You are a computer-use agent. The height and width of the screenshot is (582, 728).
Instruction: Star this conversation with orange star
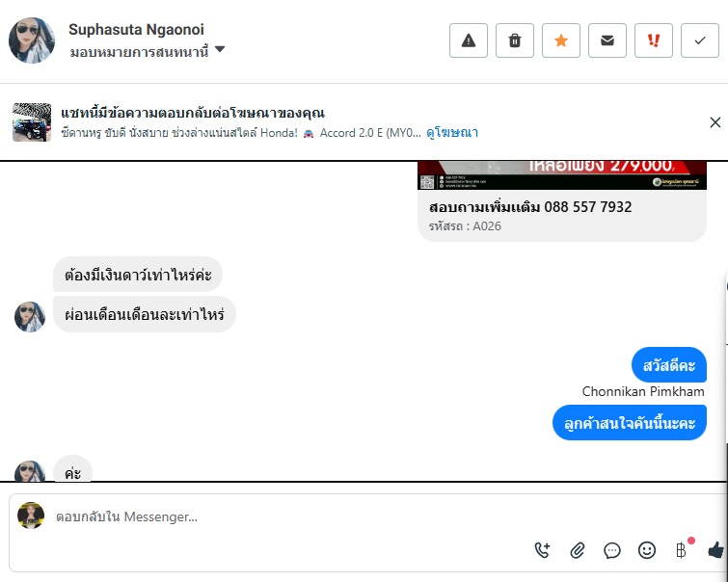[x=561, y=40]
